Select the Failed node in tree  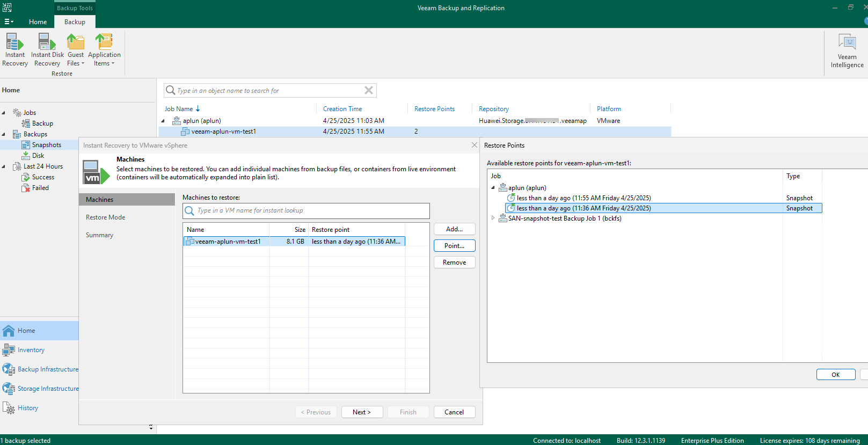(40, 188)
